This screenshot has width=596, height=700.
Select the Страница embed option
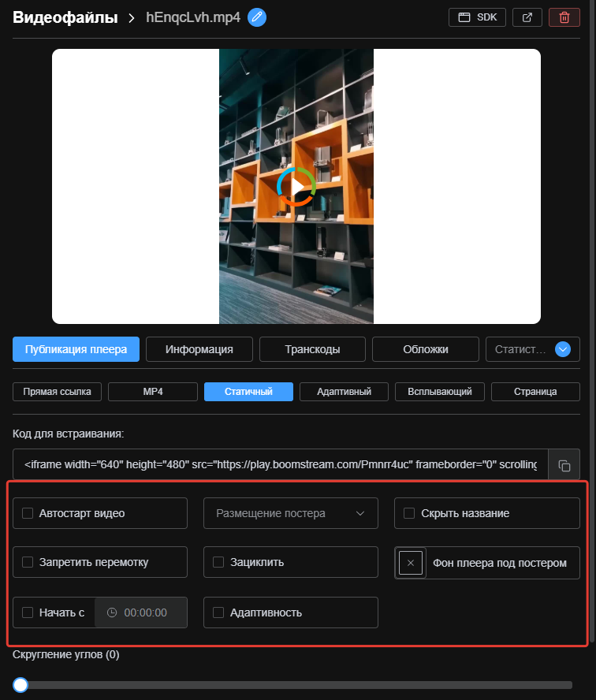tap(535, 392)
